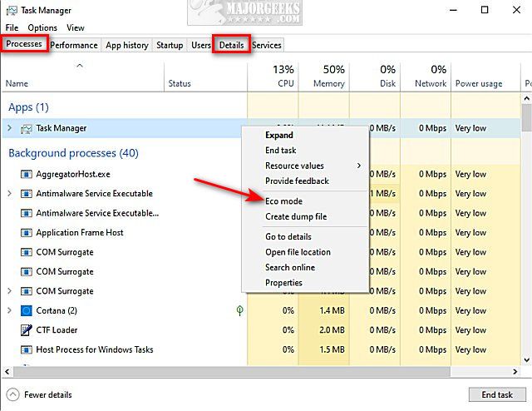Expand the Cortana (2) process group
The image size is (532, 411).
tap(10, 310)
